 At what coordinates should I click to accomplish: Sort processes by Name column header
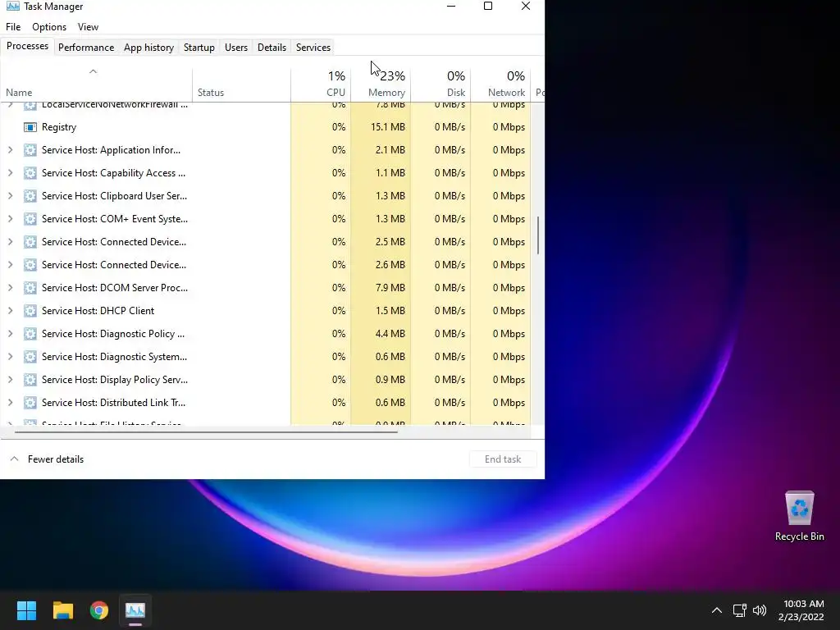tap(97, 84)
